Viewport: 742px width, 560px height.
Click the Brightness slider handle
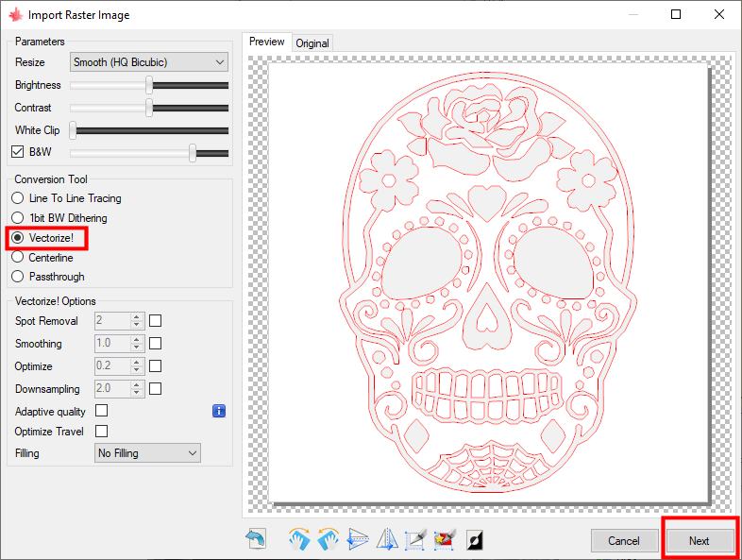pos(149,85)
